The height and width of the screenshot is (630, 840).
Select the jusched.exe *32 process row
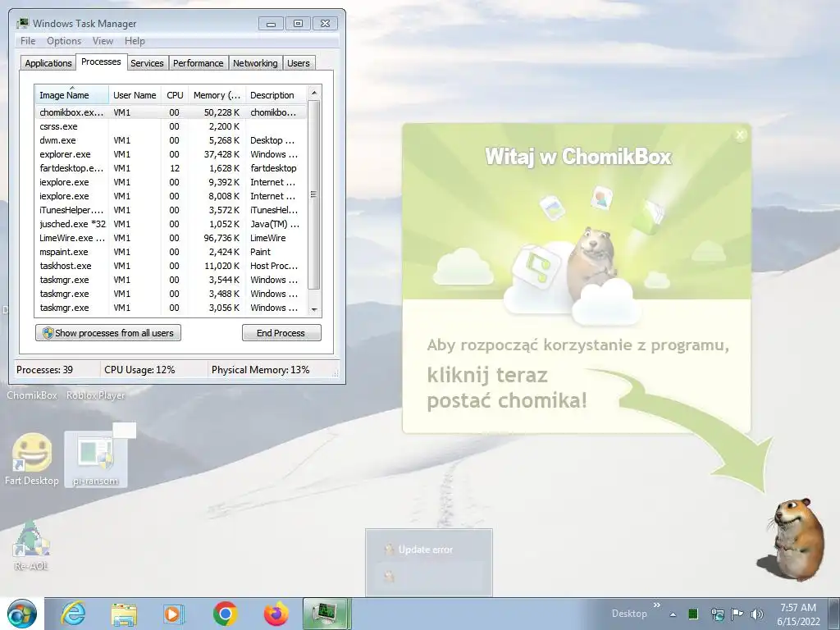(x=171, y=224)
